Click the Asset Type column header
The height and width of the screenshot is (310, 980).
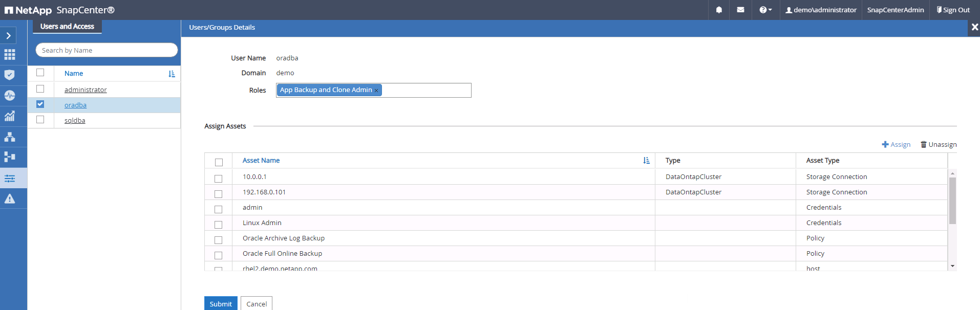click(823, 161)
